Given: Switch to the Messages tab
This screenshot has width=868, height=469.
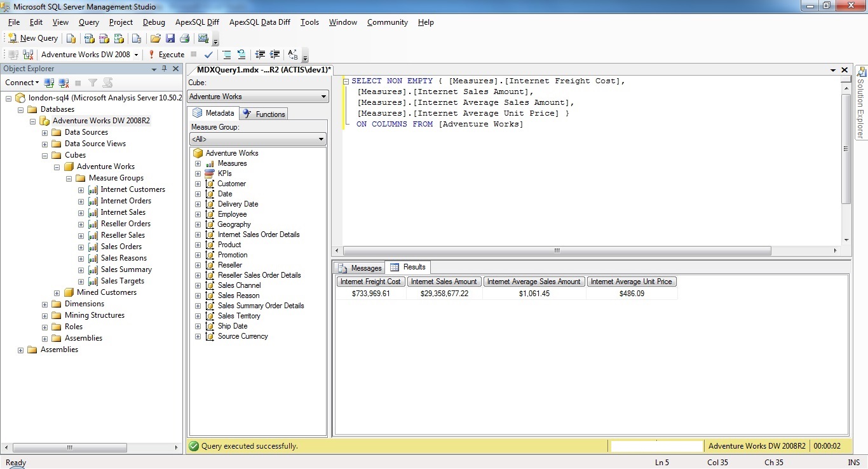Looking at the screenshot, I should (x=360, y=268).
